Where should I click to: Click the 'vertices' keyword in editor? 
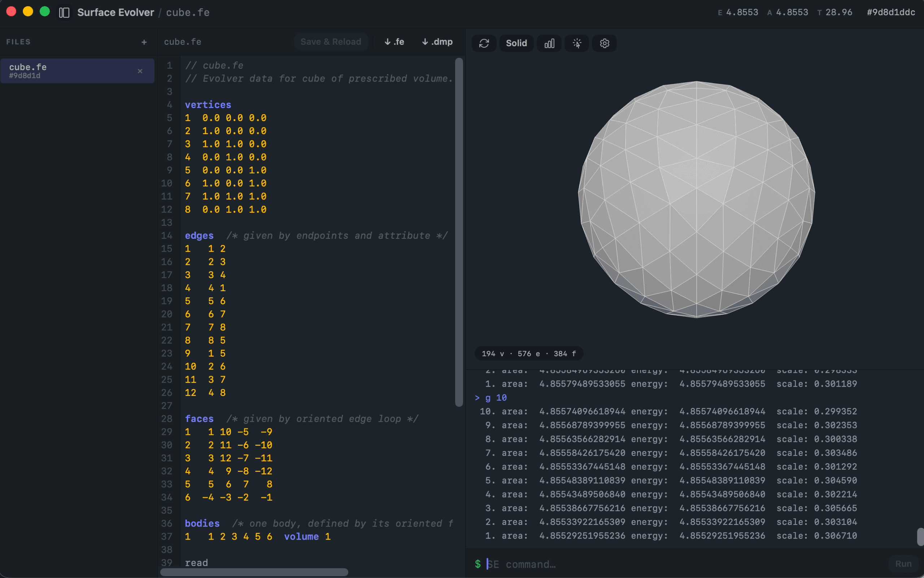pyautogui.click(x=208, y=105)
